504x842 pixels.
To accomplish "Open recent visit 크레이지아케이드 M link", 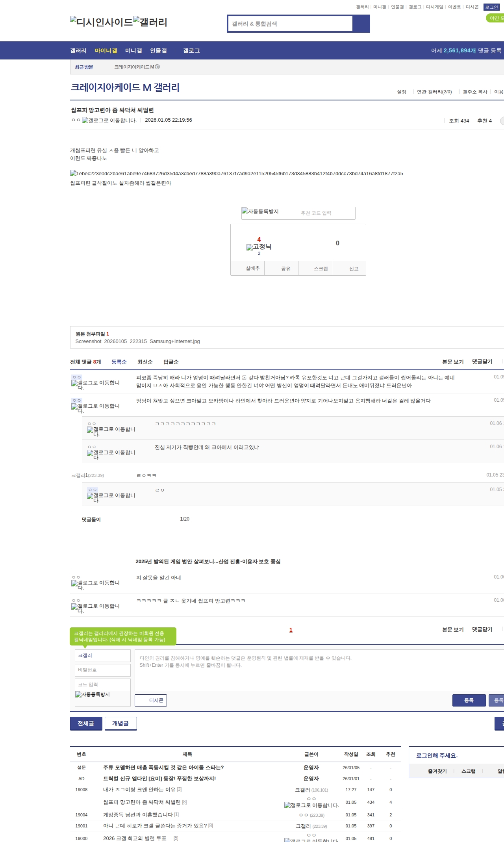I will (x=137, y=67).
